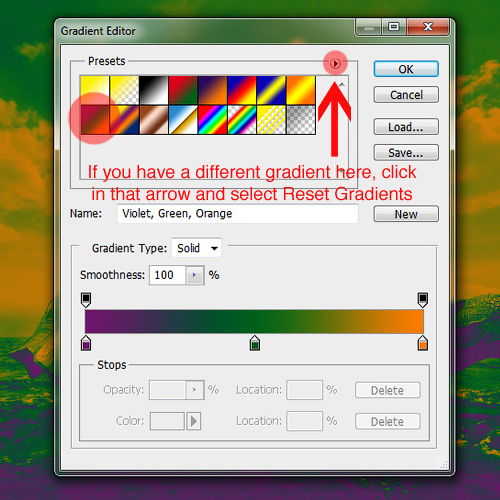Image resolution: width=500 pixels, height=500 pixels.
Task: Select the violet color stop
Action: click(x=86, y=343)
